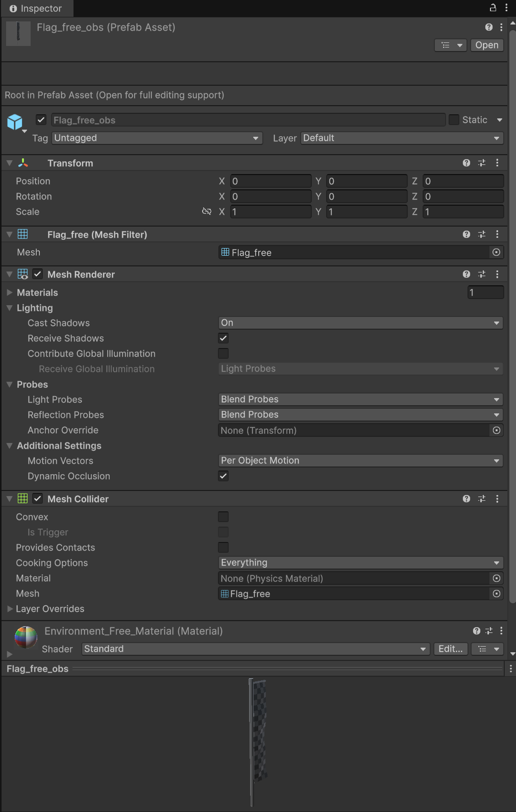The height and width of the screenshot is (812, 516).
Task: Click the Environment_Free_Material preview sphere
Action: click(26, 637)
